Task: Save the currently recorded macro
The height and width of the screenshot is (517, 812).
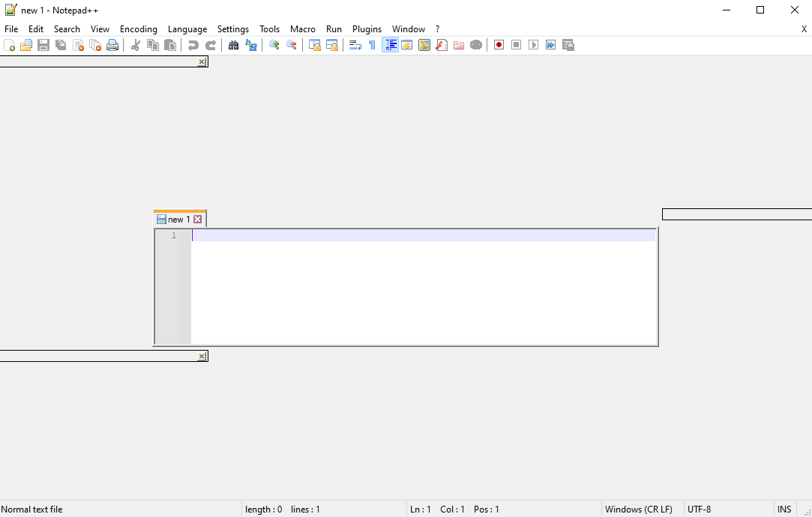Action: (568, 45)
